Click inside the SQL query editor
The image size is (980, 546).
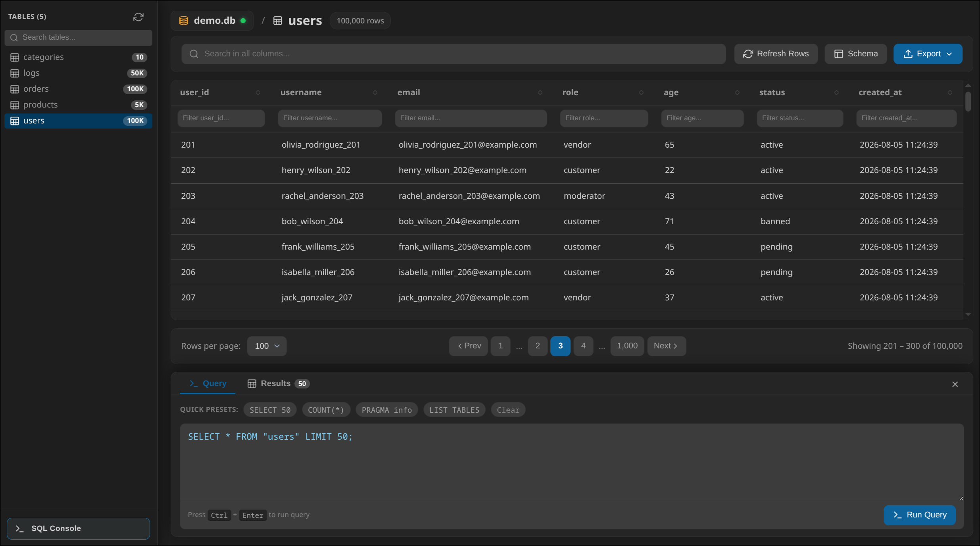coord(572,462)
